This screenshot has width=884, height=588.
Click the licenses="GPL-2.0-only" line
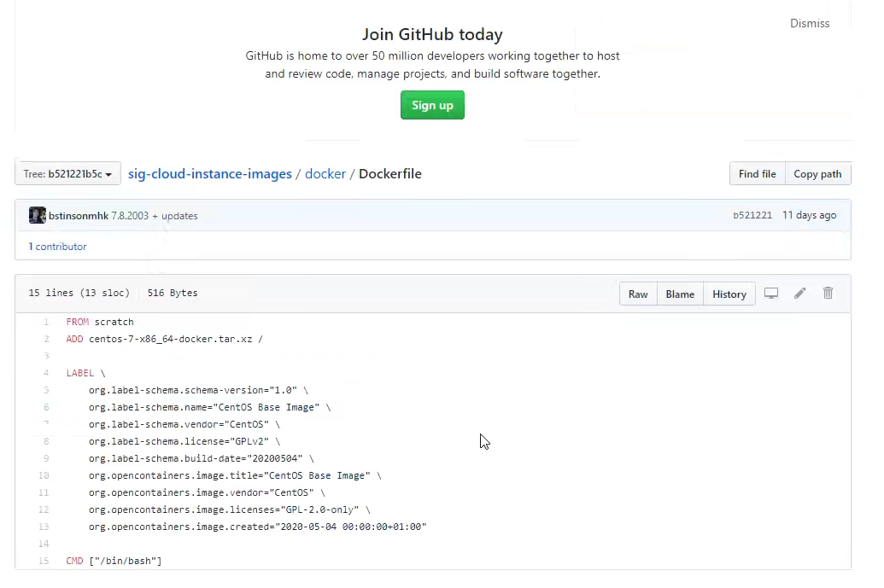tap(230, 509)
